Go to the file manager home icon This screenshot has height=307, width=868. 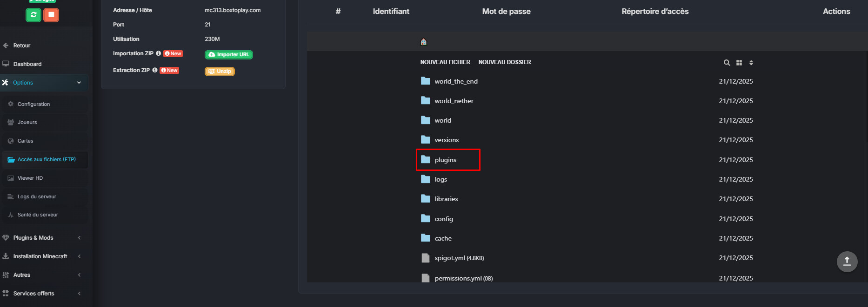(423, 42)
